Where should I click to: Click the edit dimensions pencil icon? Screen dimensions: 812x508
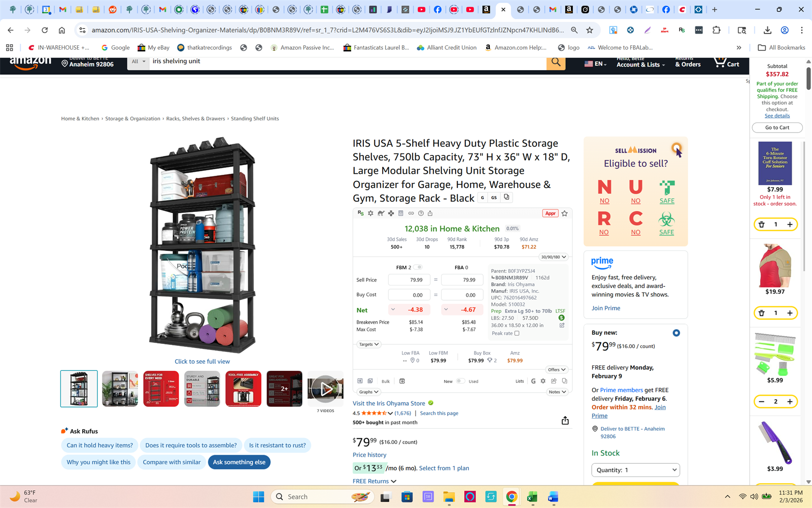point(562,326)
